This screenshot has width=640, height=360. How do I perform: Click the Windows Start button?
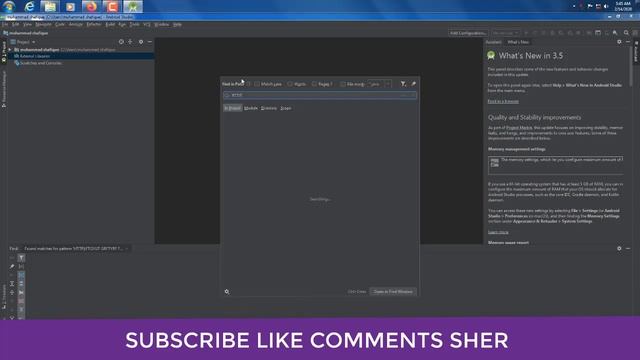9,7
